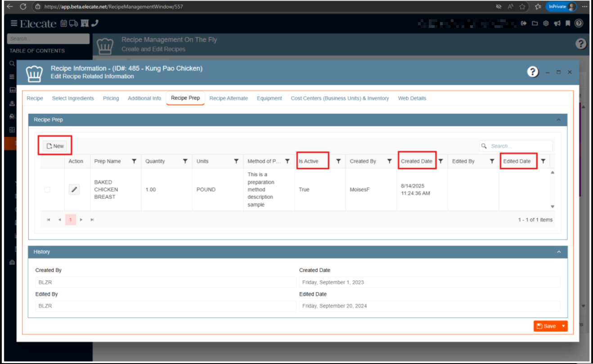Open the calendar icon beside Elecate logo
The image size is (593, 364).
(x=63, y=23)
